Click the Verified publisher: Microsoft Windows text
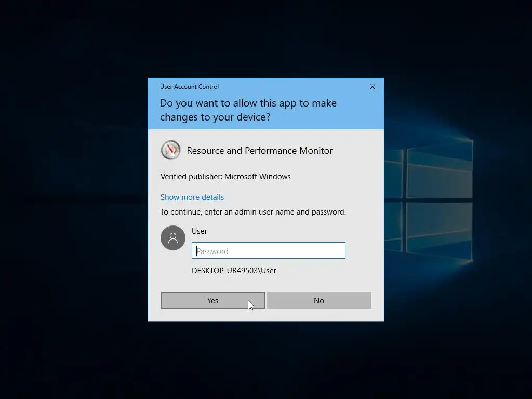This screenshot has height=399, width=532. pos(225,177)
